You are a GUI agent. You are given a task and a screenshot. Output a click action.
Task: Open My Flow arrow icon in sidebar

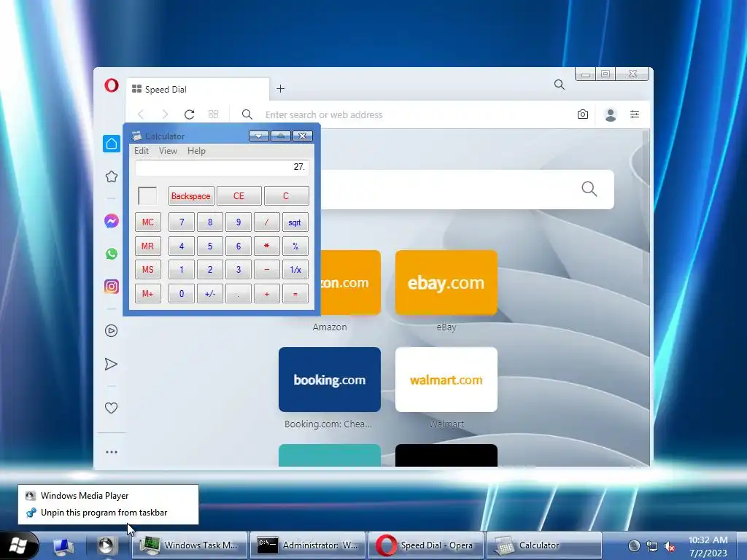(x=111, y=365)
